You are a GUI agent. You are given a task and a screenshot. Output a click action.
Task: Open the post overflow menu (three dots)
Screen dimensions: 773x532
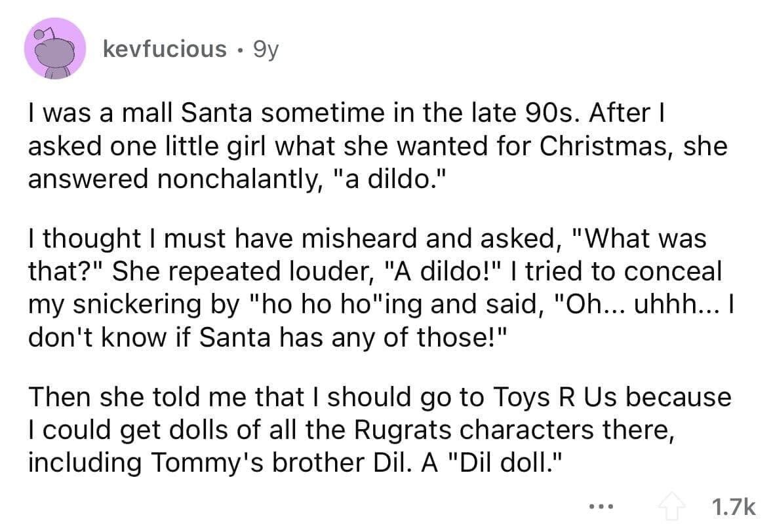[601, 505]
